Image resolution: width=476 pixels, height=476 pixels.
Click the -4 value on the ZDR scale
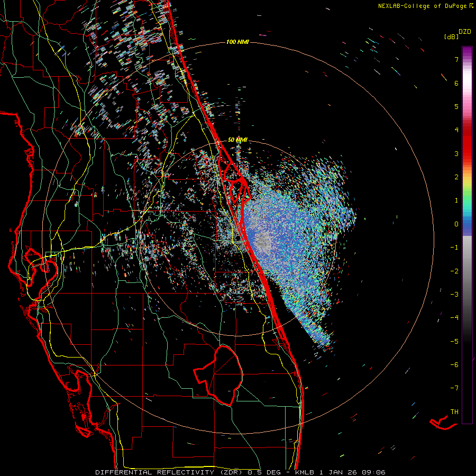tap(454, 318)
